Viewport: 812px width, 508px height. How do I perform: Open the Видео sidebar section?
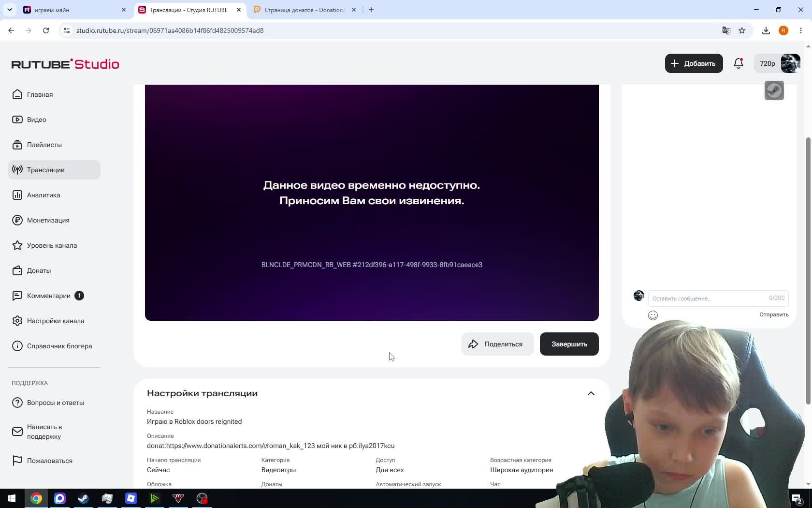54,120
